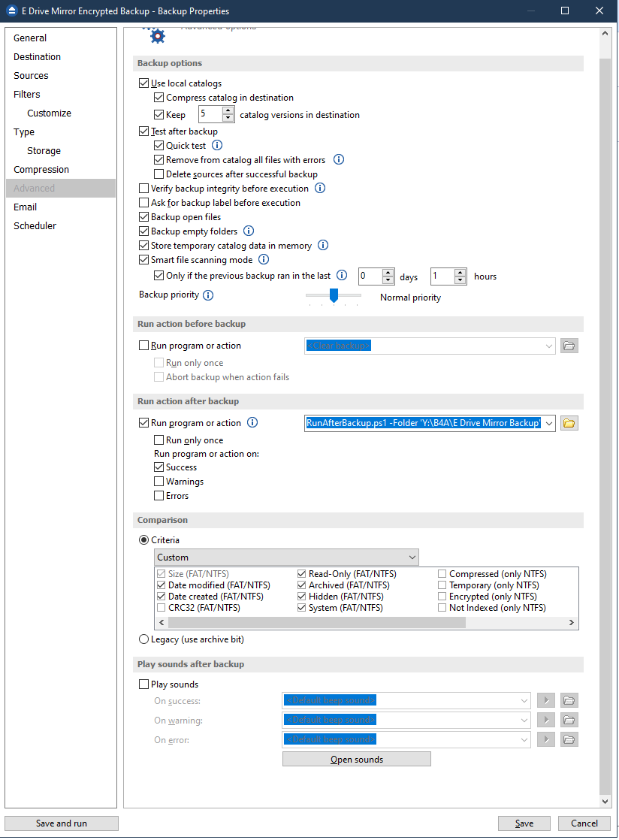This screenshot has width=619, height=840.
Task: Decrease the hours spinner value
Action: 460,280
